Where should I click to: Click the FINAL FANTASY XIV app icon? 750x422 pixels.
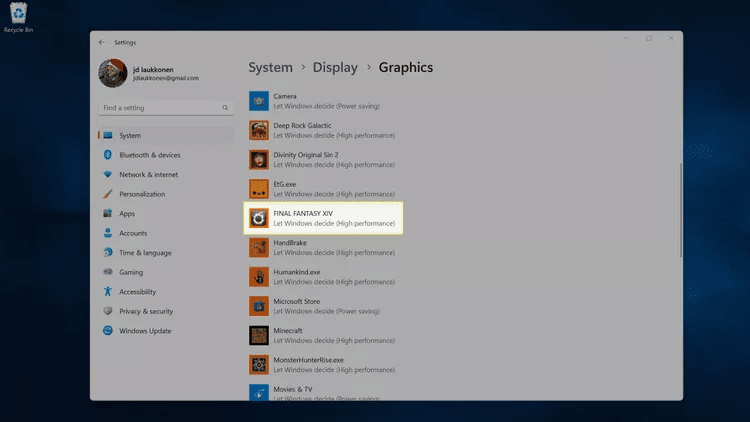click(x=259, y=218)
